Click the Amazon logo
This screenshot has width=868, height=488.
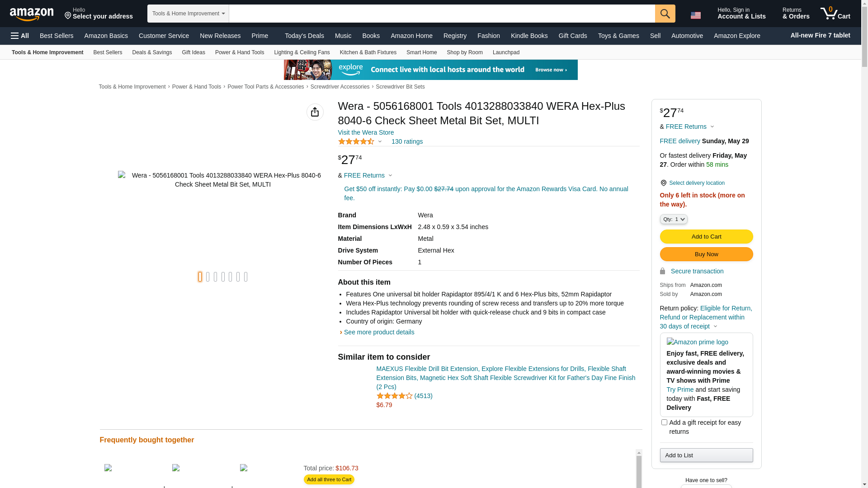click(x=32, y=14)
